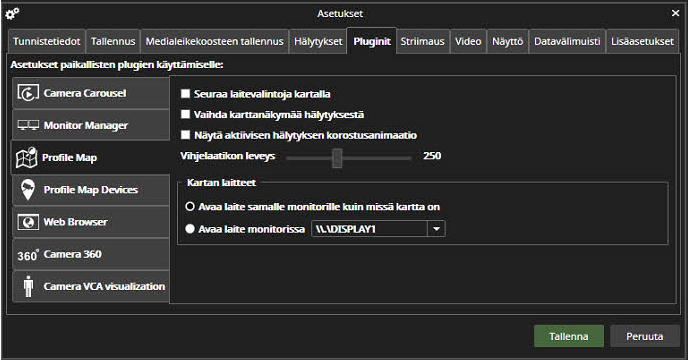This screenshot has height=361, width=689.
Task: Select Avaa laite samalle monitorille radio button
Action: pyautogui.click(x=190, y=206)
